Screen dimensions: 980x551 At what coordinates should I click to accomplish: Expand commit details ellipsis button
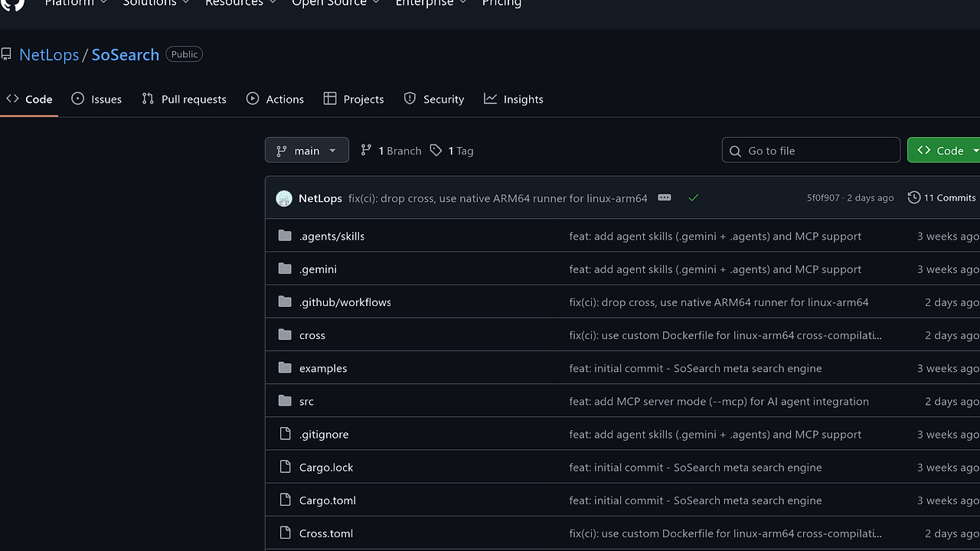pos(665,197)
